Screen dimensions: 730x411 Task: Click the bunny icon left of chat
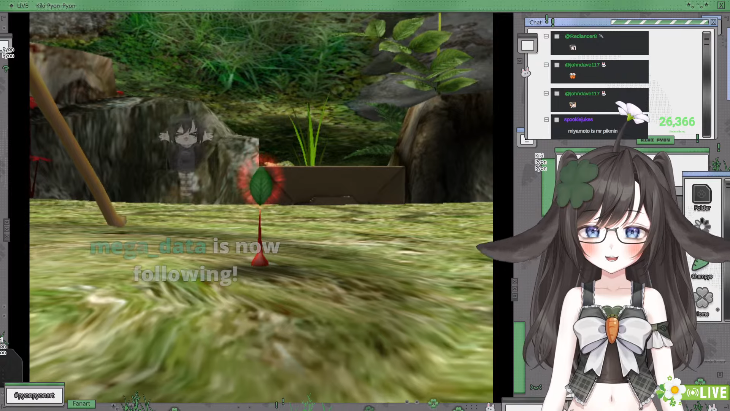pos(526,72)
